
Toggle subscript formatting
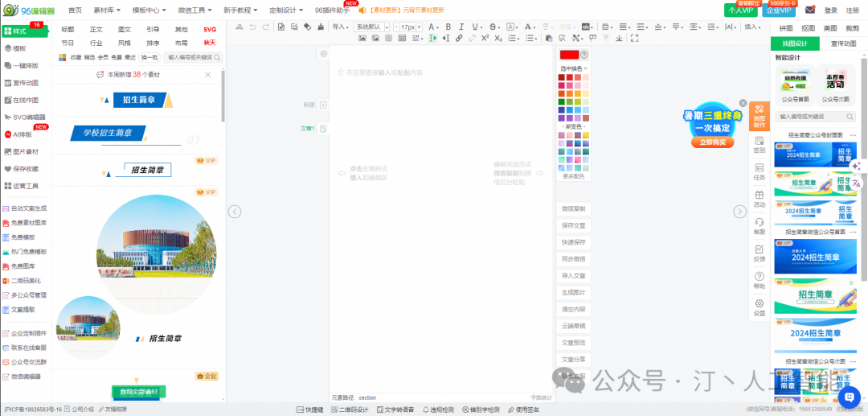[x=498, y=38]
